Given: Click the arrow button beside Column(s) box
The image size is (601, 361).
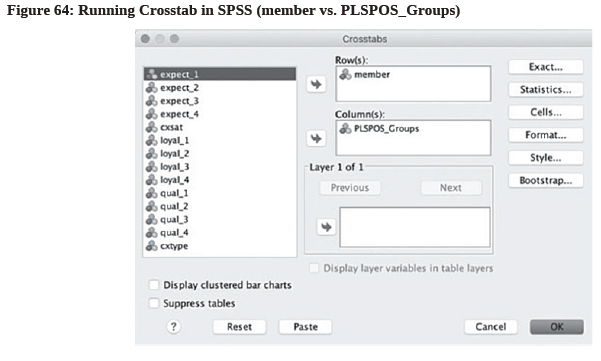Looking at the screenshot, I should click(316, 138).
